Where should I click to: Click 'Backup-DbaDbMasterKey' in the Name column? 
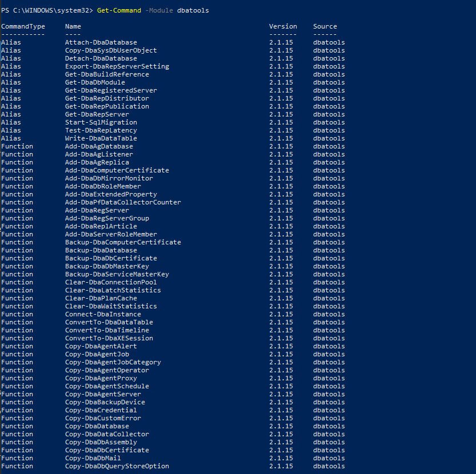pos(107,266)
